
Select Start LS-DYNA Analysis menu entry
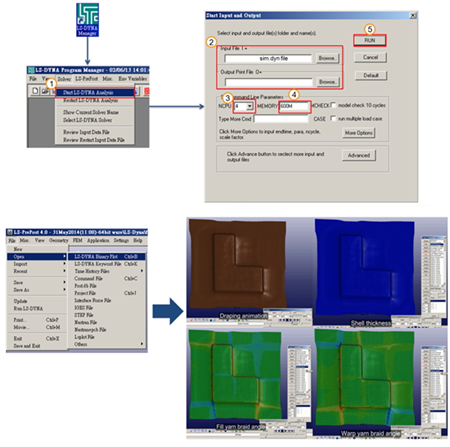(x=95, y=92)
